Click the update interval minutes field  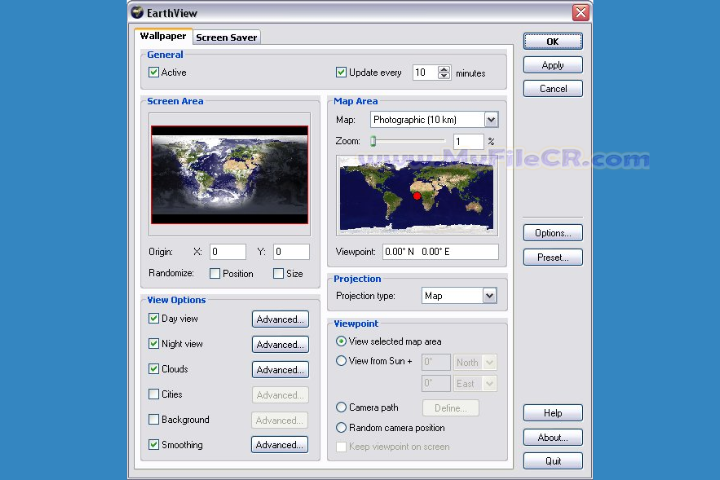coord(426,73)
